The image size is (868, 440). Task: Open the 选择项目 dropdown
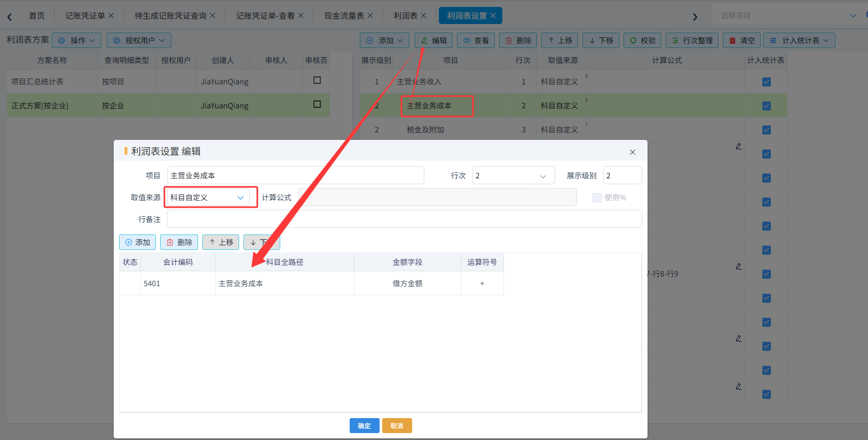788,15
